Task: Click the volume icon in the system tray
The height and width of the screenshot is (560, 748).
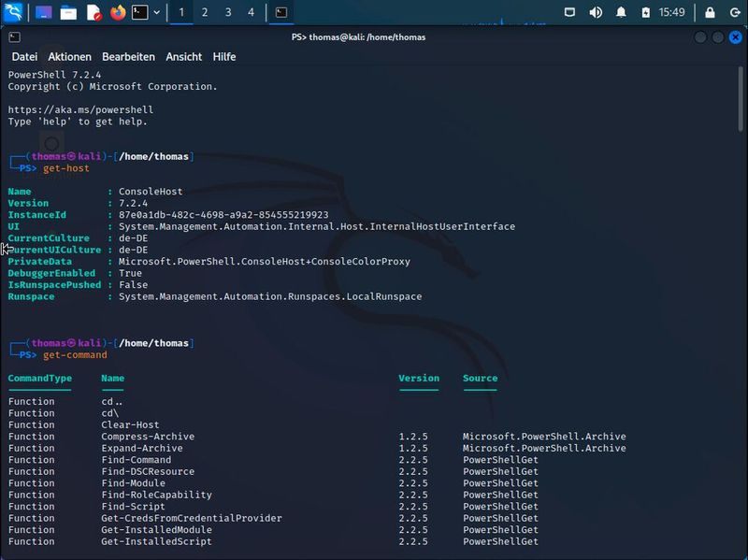Action: pos(595,12)
